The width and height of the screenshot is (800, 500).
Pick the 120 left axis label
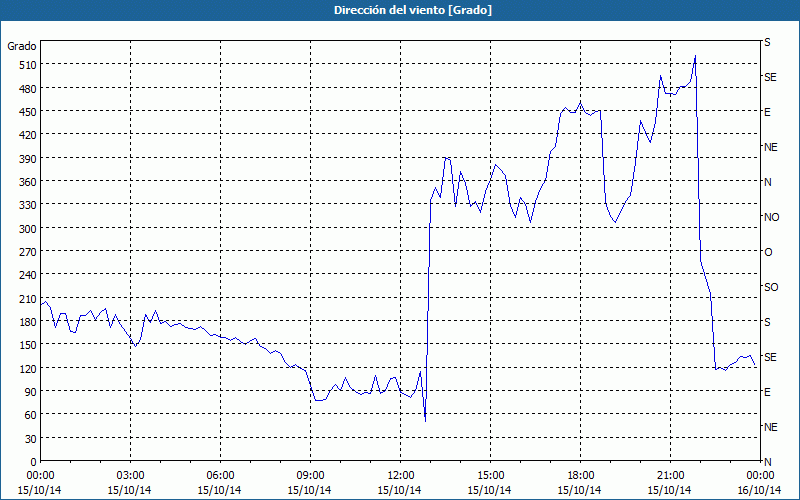pos(29,369)
